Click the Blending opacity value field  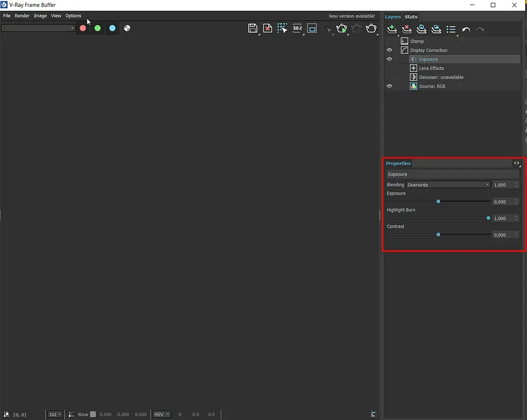(503, 185)
